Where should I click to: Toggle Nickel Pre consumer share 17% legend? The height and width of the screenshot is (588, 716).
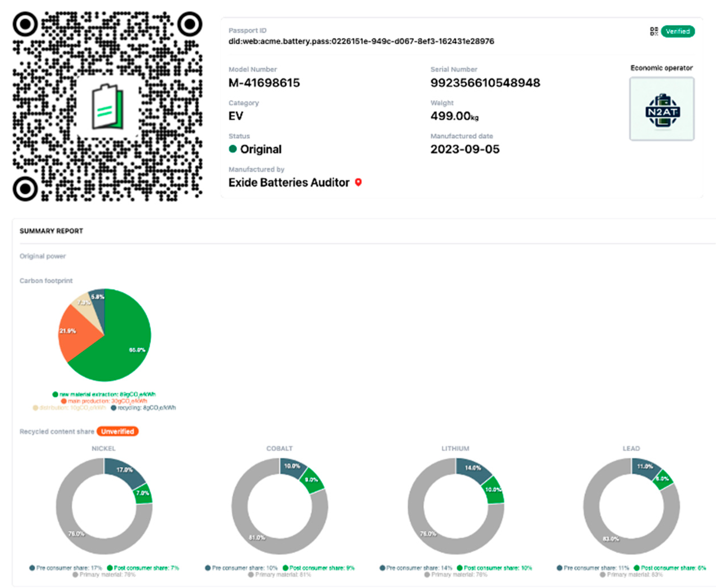point(66,568)
